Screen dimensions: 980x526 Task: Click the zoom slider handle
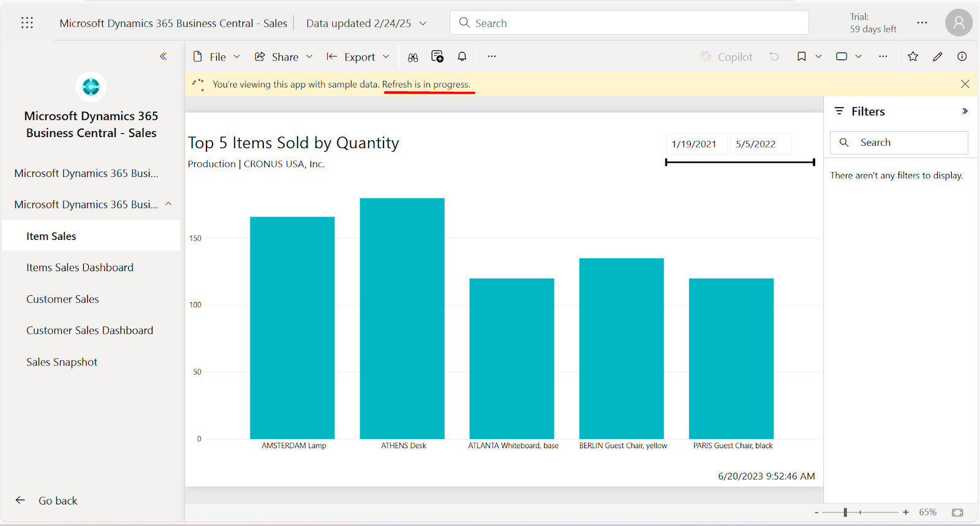pyautogui.click(x=845, y=513)
